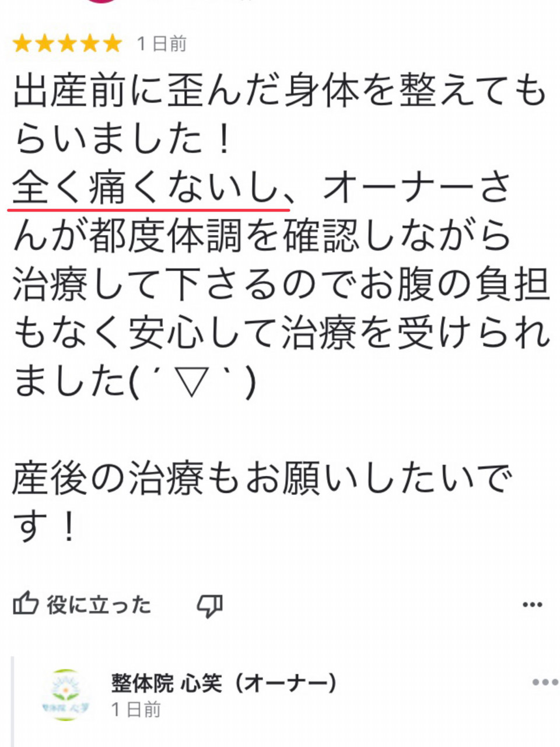This screenshot has width=560, height=747.
Task: Click the line 治療して下さるのでお腹の負担
Action: coord(281,286)
